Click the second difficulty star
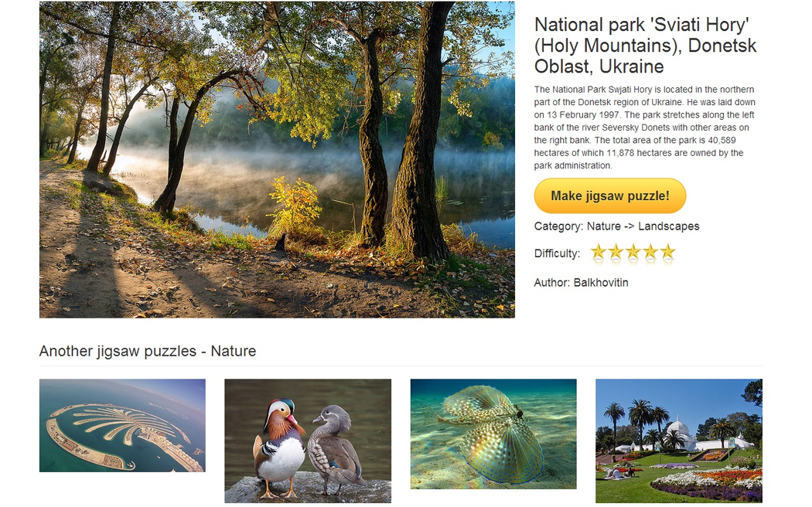 [x=616, y=253]
